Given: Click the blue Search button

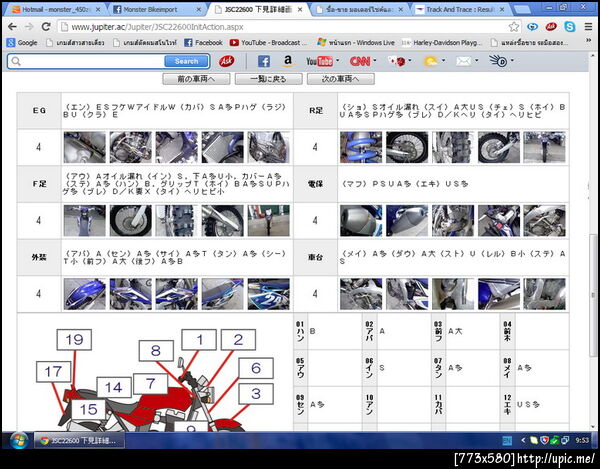Looking at the screenshot, I should pos(186,61).
